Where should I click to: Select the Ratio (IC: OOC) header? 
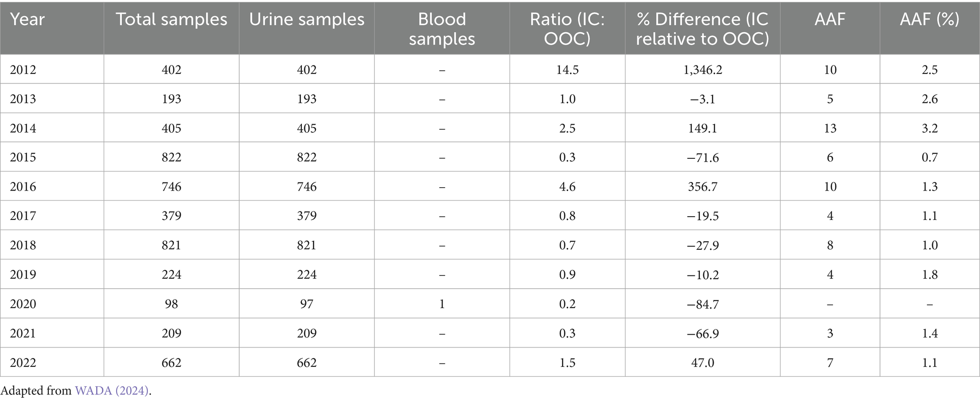point(567,29)
